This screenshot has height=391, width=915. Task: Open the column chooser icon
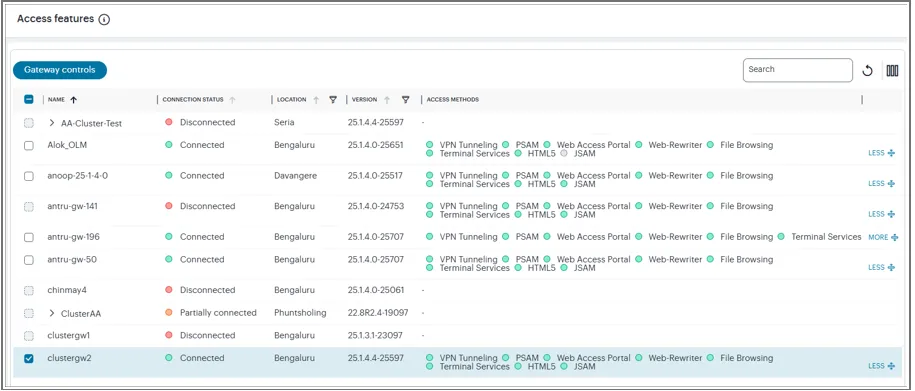pos(892,71)
